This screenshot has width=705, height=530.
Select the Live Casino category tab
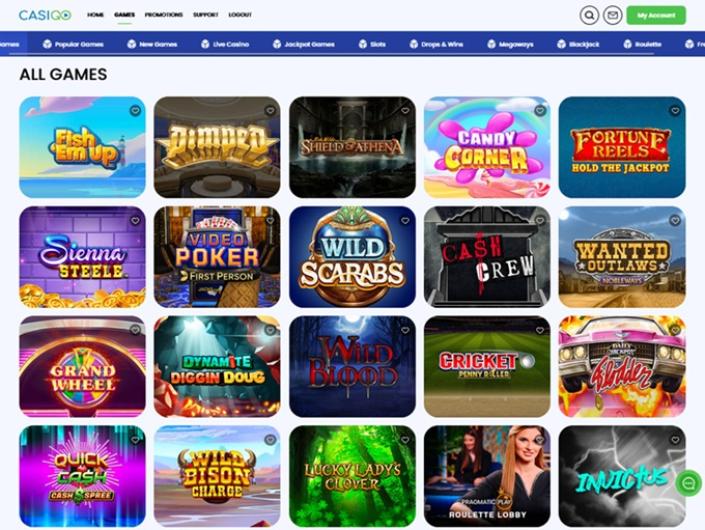point(225,44)
